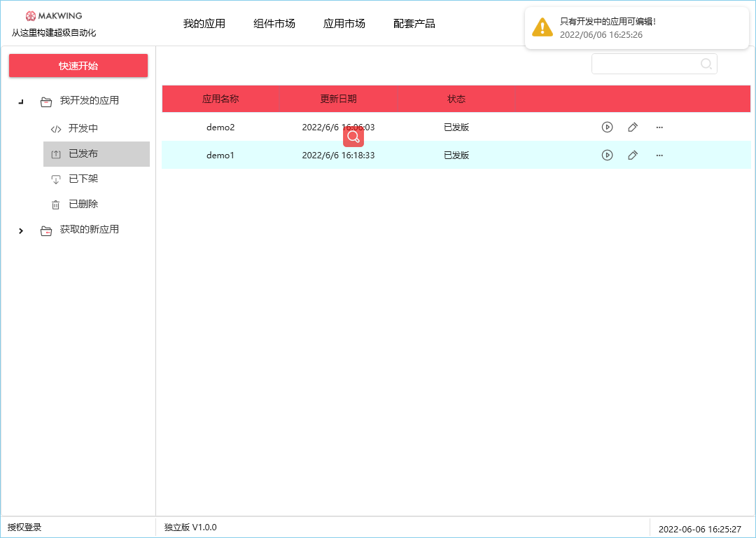This screenshot has height=538, width=756.
Task: Collapse the 我开发的应用 tree node
Action: (x=20, y=100)
